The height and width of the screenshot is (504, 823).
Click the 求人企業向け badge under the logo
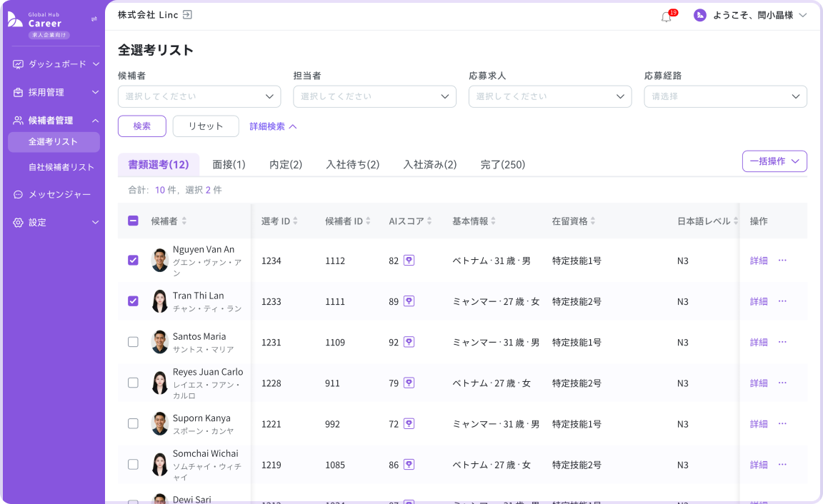(x=49, y=35)
